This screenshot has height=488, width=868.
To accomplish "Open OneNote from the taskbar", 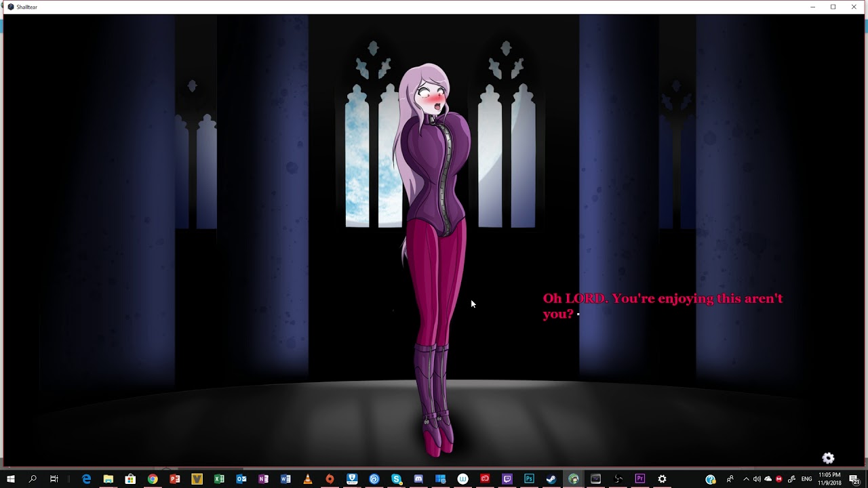I will tap(263, 479).
